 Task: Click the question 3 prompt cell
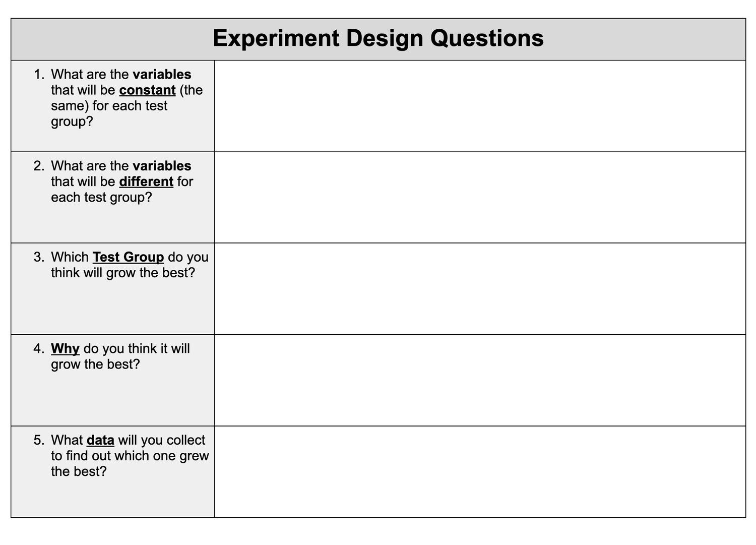(x=113, y=288)
